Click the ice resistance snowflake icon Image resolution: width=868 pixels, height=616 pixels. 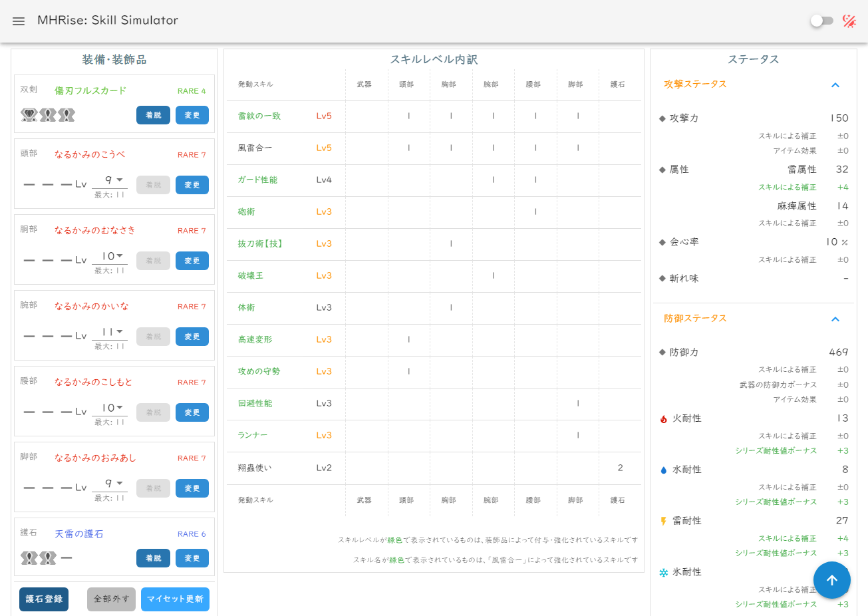tap(663, 573)
